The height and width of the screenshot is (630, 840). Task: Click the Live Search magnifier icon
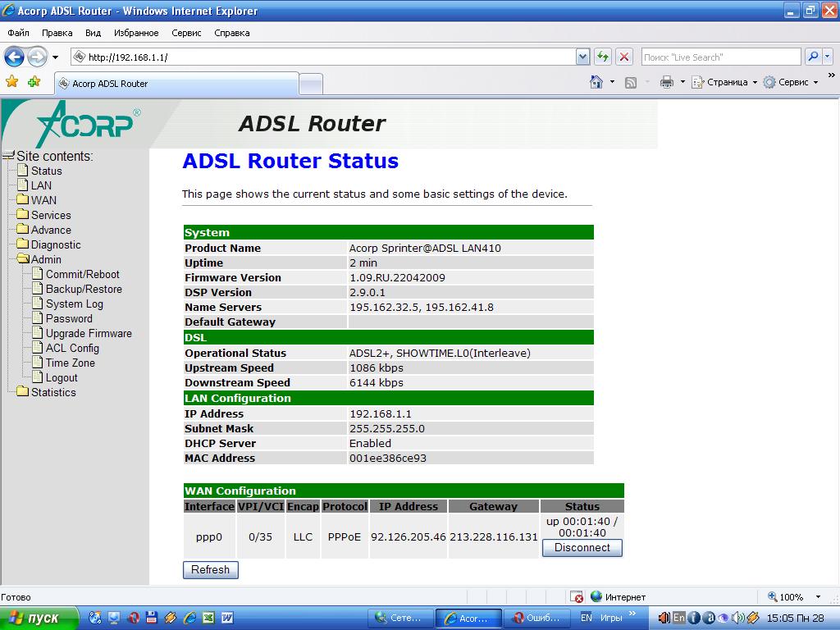pyautogui.click(x=812, y=57)
